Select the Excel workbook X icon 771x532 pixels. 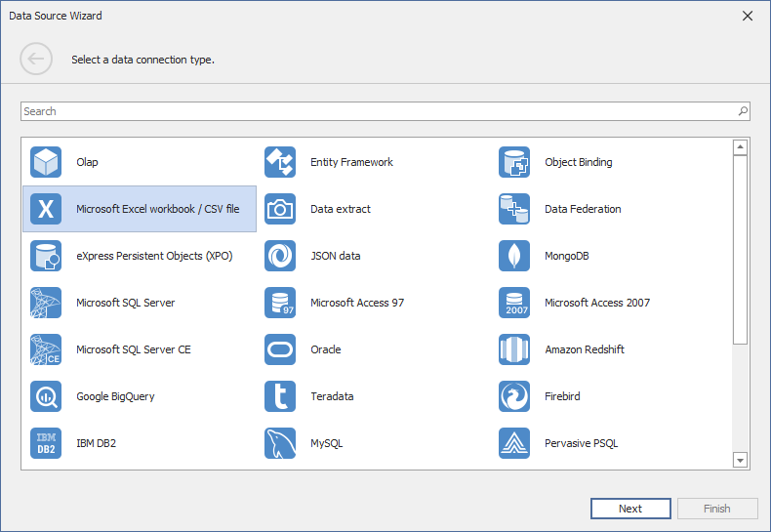pos(46,209)
